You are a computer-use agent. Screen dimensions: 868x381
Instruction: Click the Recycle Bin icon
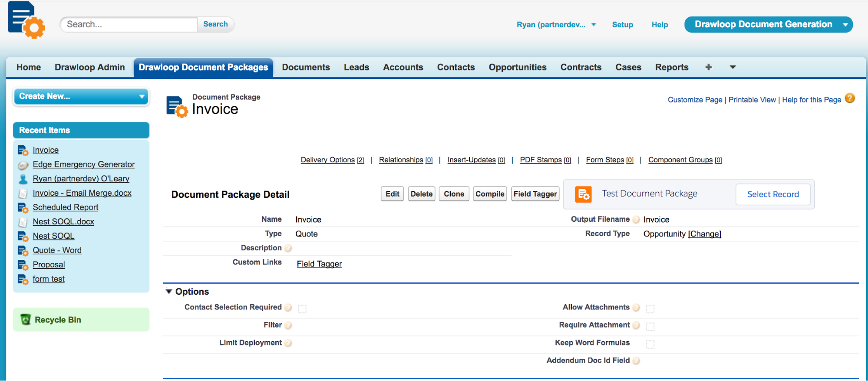point(26,319)
